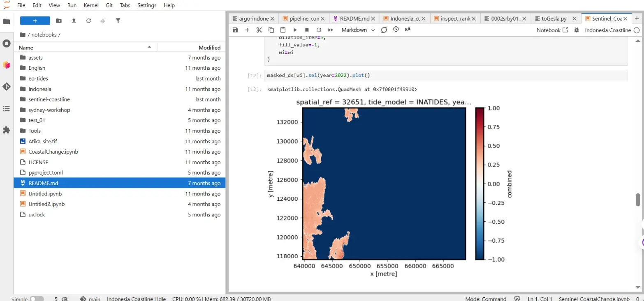The image size is (644, 301).
Task: Copy the selected cell
Action: click(x=271, y=30)
